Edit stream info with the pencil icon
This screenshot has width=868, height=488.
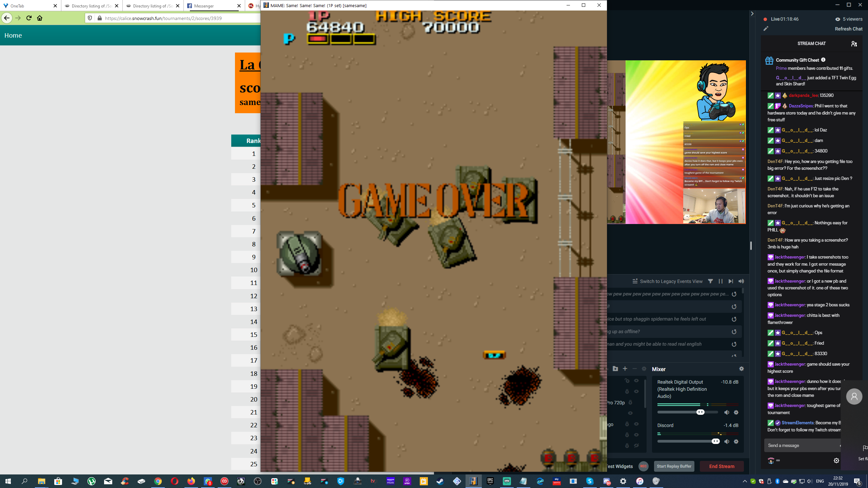tap(766, 29)
